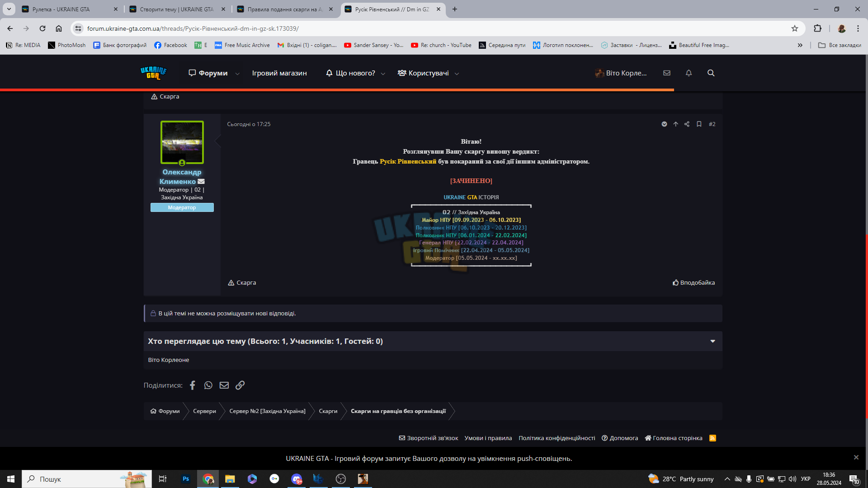This screenshot has height=488, width=868.
Task: Bookmark post #2
Action: pyautogui.click(x=699, y=124)
